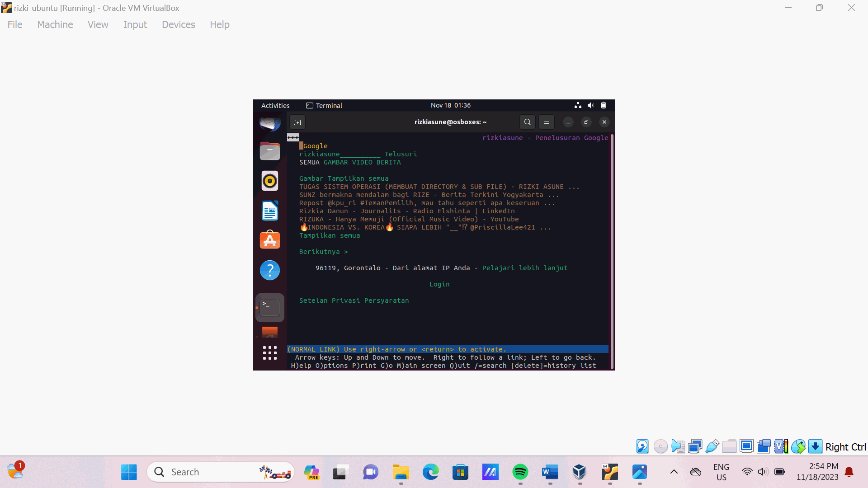The width and height of the screenshot is (868, 488).
Task: Open the Devices menu
Action: (x=179, y=24)
